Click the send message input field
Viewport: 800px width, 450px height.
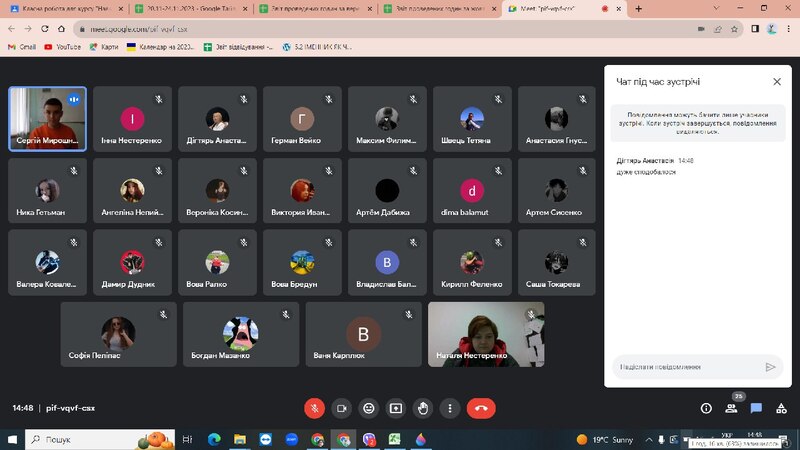click(x=687, y=367)
